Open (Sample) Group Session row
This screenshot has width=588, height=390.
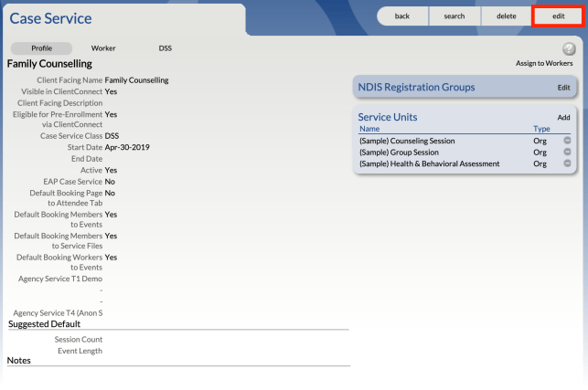[x=399, y=153]
